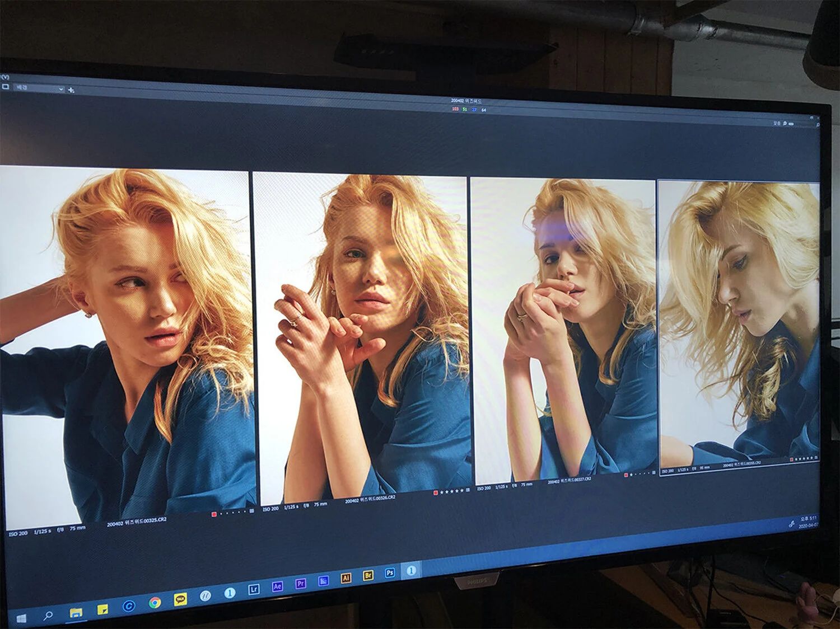Click the system tray icon beside clock
The width and height of the screenshot is (840, 629).
(x=792, y=524)
